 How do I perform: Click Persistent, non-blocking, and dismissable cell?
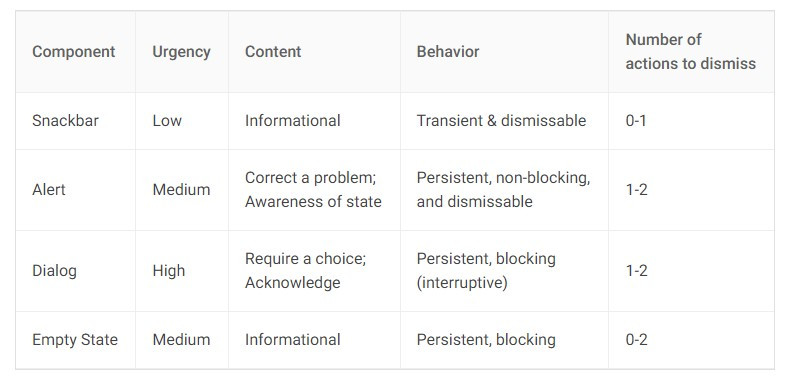tap(504, 190)
